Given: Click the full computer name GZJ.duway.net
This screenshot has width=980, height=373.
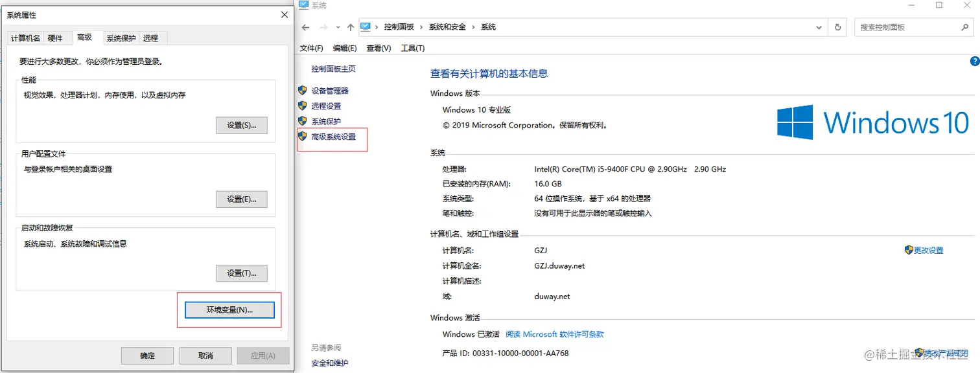Looking at the screenshot, I should (559, 266).
